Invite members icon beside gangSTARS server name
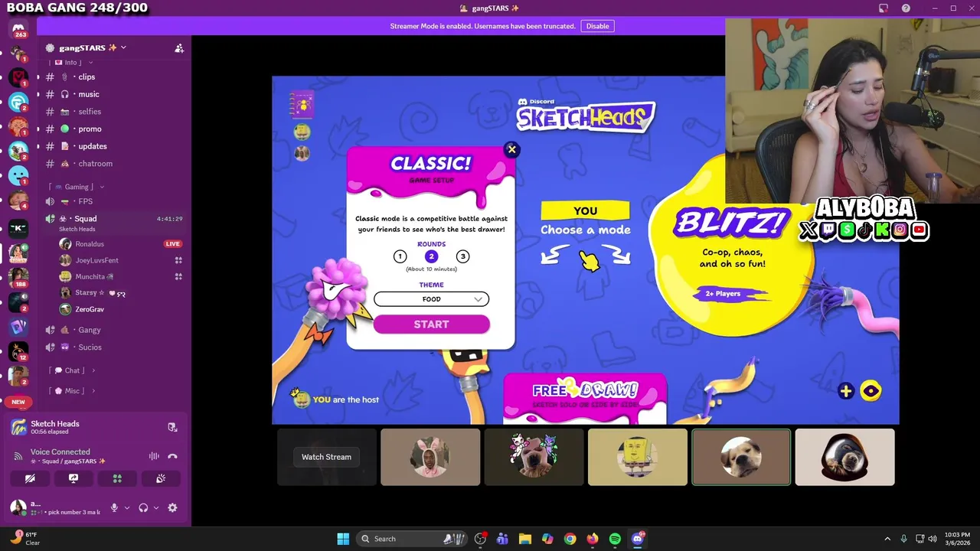 (179, 47)
